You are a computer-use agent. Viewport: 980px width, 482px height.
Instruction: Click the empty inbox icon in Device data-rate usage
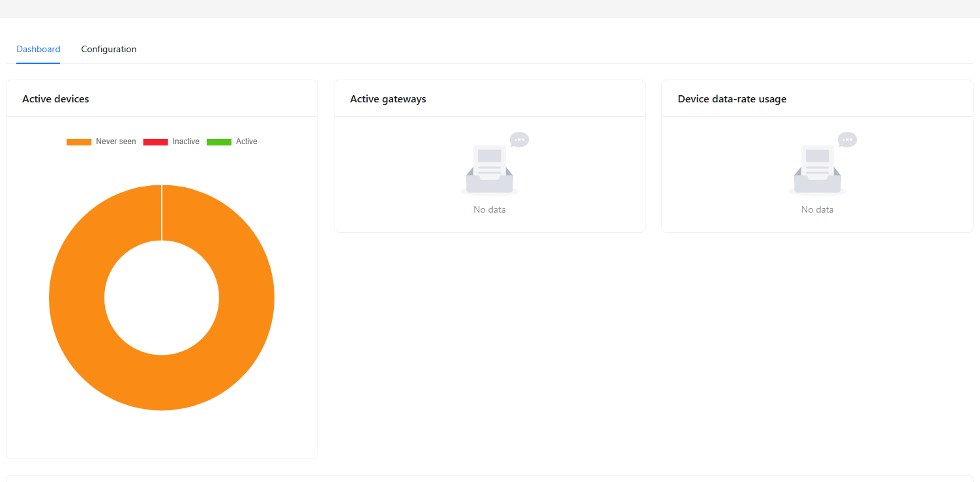[x=817, y=172]
